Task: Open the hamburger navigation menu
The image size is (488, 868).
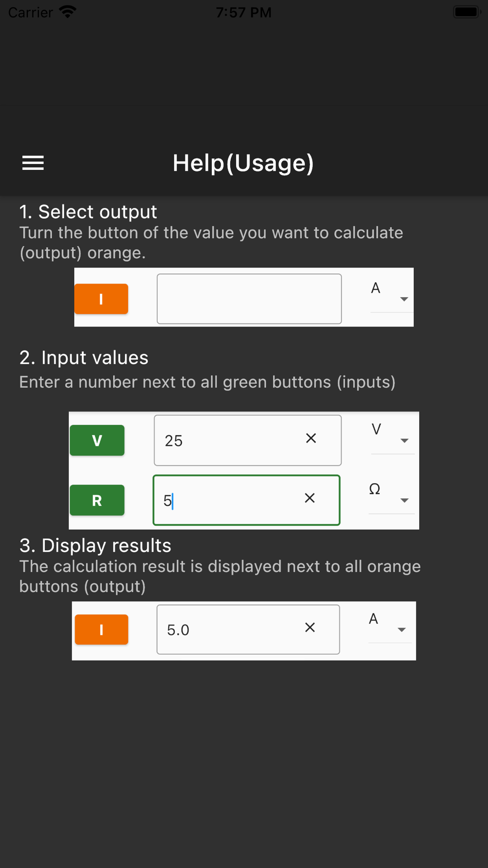Action: 33,163
